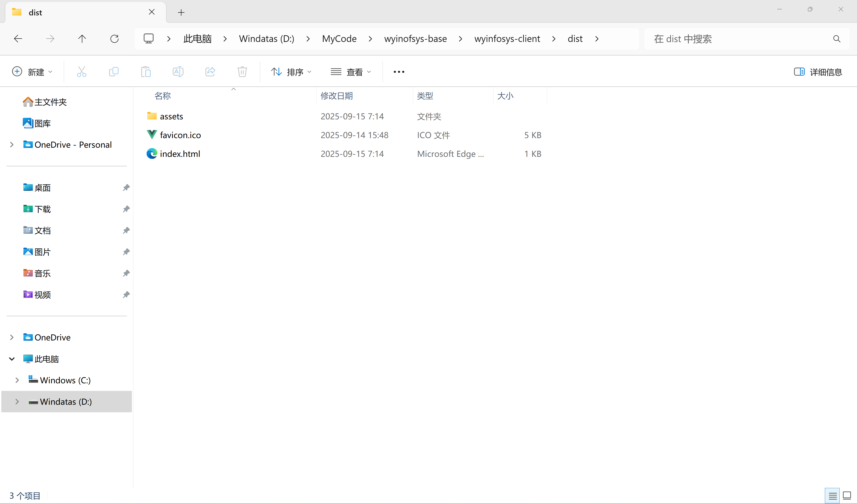This screenshot has width=857, height=504.
Task: Click MyCode in the breadcrumb path
Action: pos(339,39)
